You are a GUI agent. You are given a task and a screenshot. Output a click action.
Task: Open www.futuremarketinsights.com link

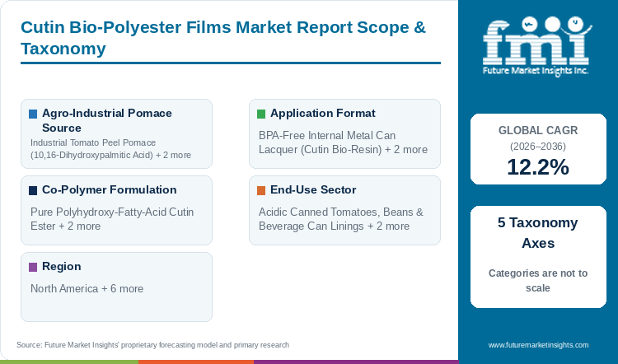[x=538, y=345]
